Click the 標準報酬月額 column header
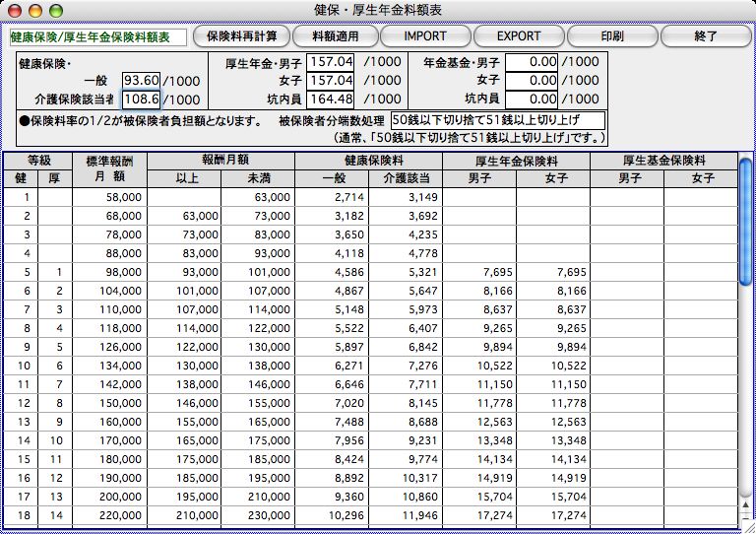Viewport: 756px width, 534px height. coord(109,169)
